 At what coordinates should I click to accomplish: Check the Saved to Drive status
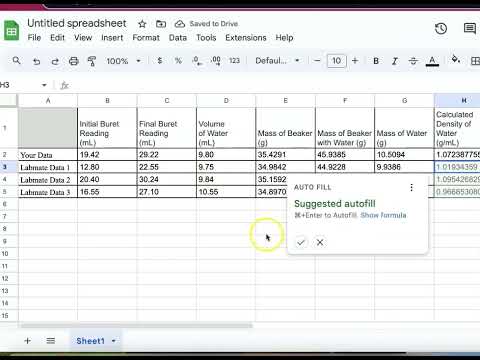[x=207, y=24]
